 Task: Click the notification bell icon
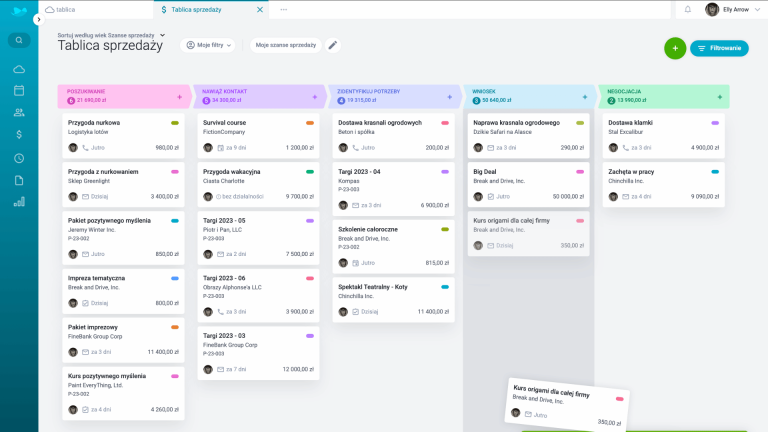tap(687, 9)
